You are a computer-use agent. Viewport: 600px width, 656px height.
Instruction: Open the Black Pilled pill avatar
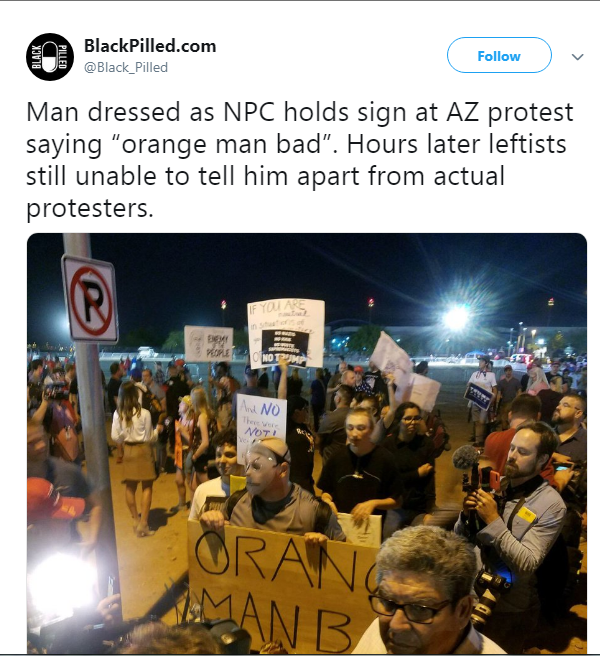[x=50, y=56]
